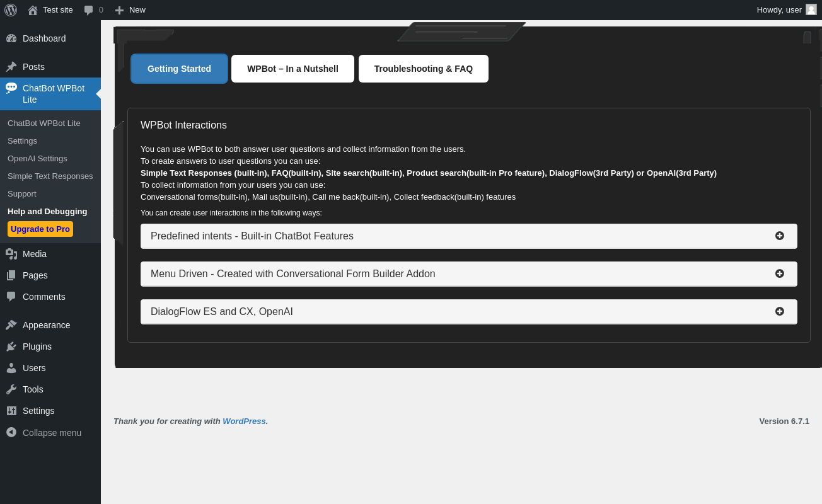Open the Posts menu item
Viewport: 822px width, 504px height.
50,67
